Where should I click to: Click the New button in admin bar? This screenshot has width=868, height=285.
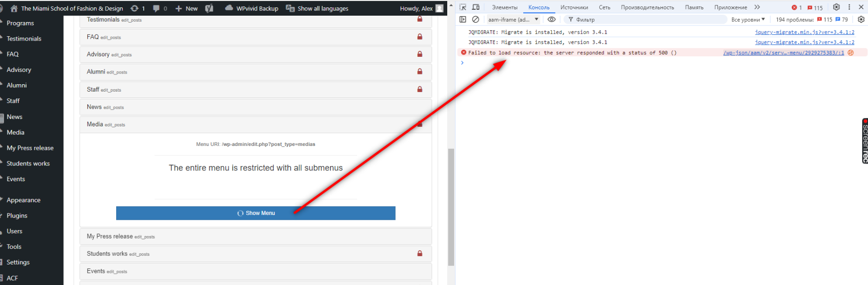[186, 8]
